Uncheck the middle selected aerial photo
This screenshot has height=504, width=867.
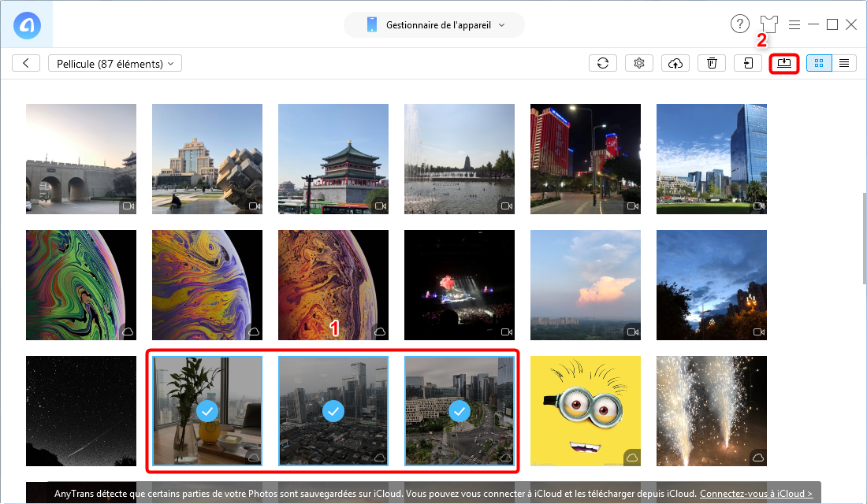click(x=333, y=410)
